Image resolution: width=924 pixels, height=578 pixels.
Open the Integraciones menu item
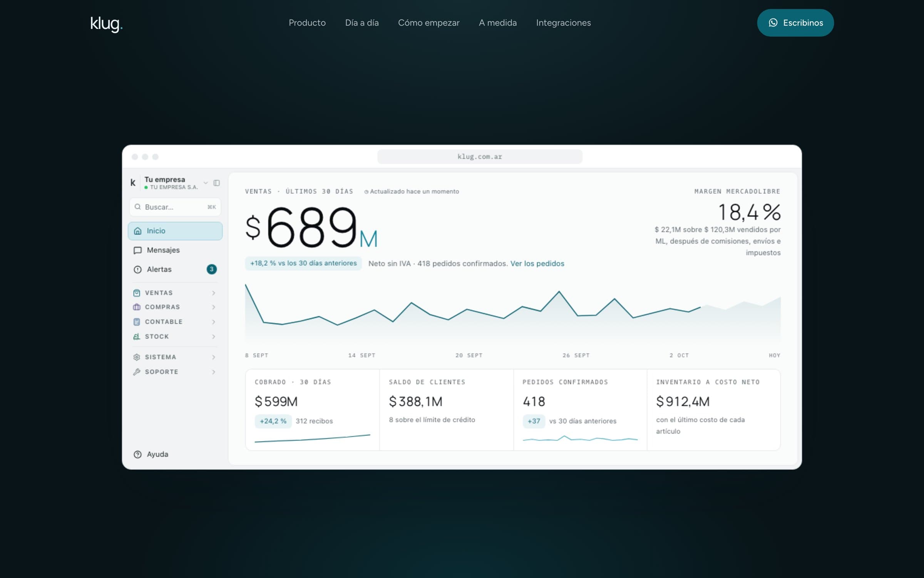click(x=563, y=23)
